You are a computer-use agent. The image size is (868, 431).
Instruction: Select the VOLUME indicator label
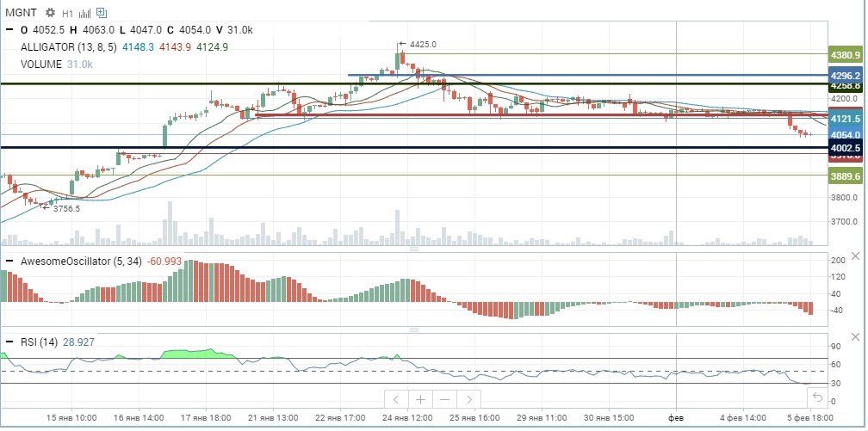tap(41, 65)
